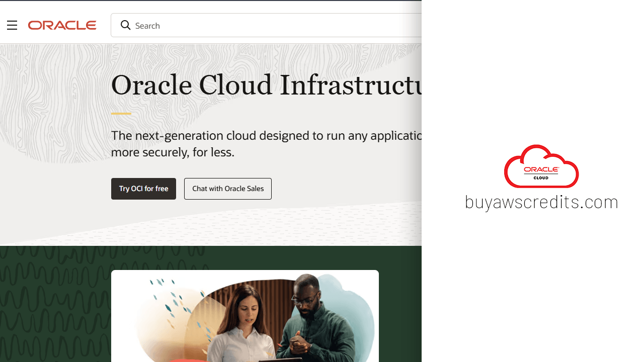
Task: Click the magnifying glass search icon
Action: pyautogui.click(x=125, y=25)
